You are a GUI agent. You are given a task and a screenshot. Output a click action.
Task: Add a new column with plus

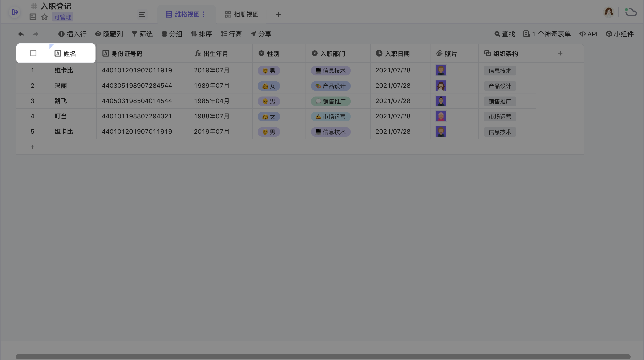560,53
